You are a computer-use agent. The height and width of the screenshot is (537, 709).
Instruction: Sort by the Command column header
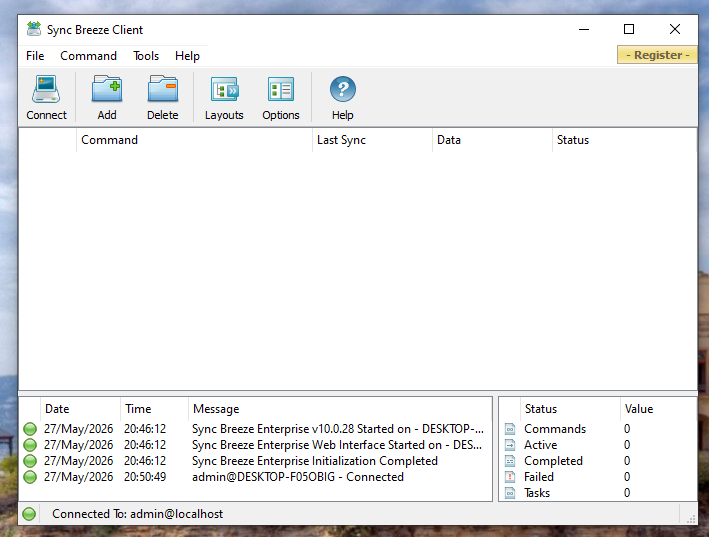pyautogui.click(x=194, y=140)
